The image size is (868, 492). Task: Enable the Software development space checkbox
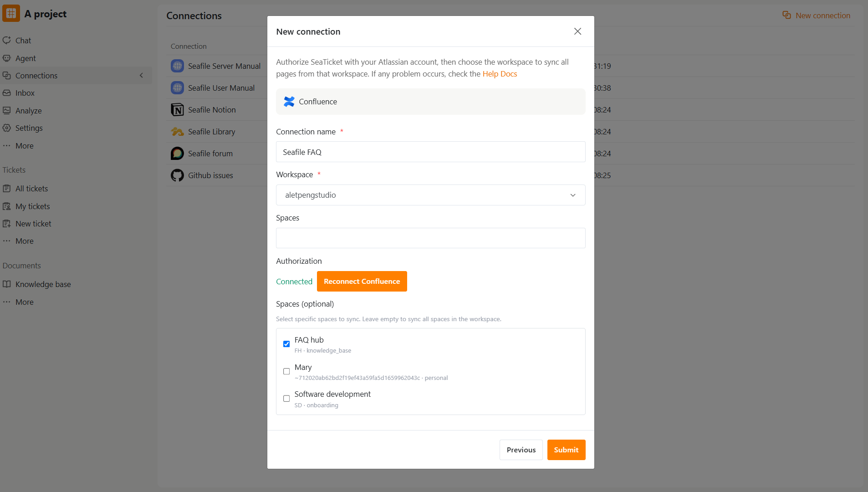(x=286, y=399)
